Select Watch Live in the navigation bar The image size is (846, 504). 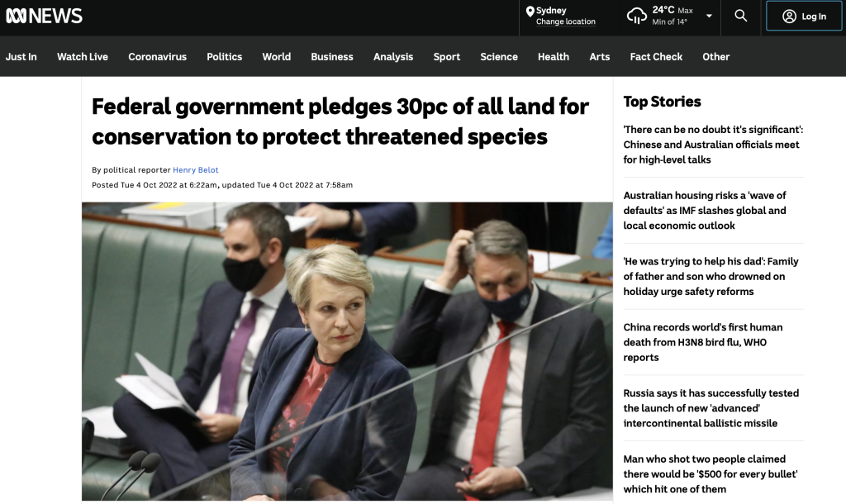point(83,57)
